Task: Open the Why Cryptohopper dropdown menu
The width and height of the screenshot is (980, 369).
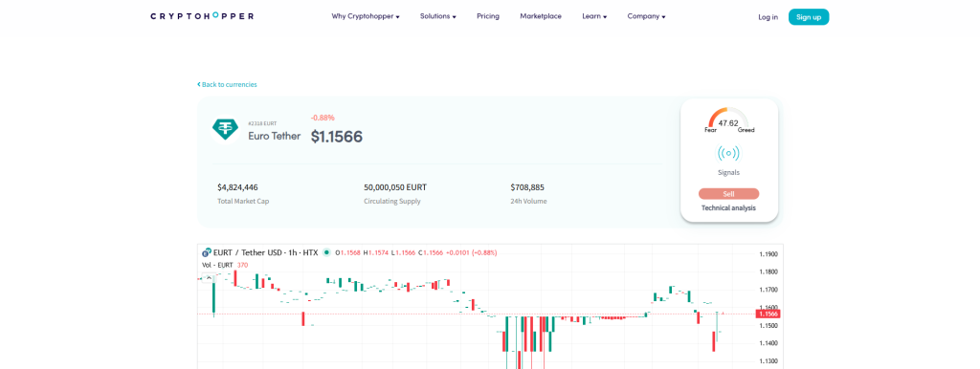Action: (366, 17)
